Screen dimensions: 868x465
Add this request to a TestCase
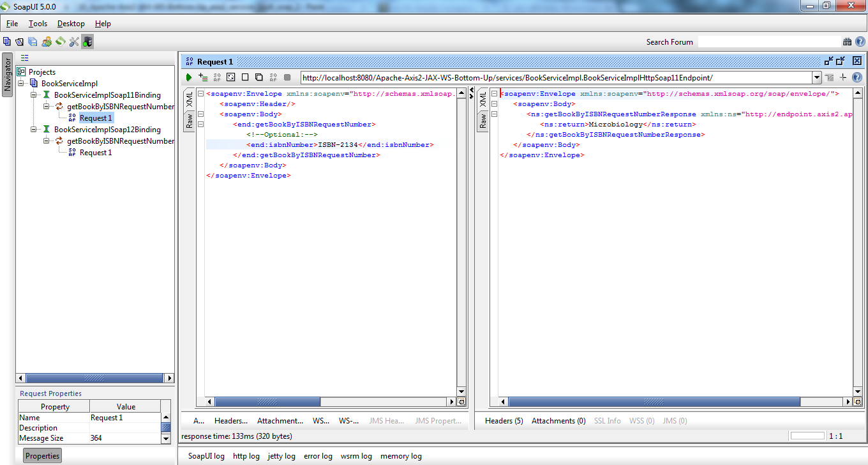tap(203, 77)
